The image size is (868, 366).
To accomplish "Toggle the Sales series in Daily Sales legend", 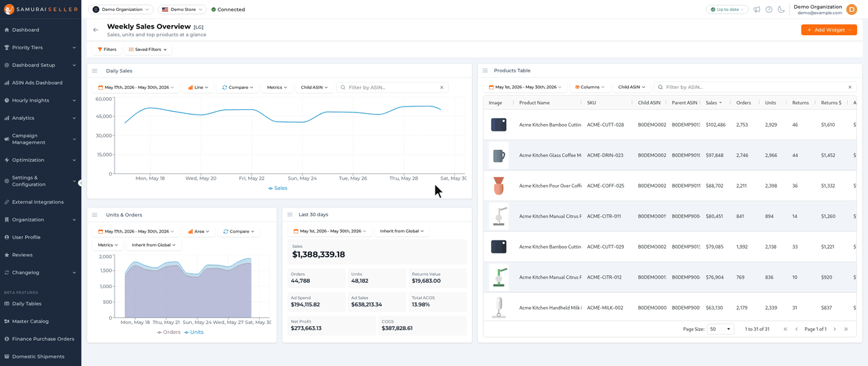I will [x=278, y=188].
